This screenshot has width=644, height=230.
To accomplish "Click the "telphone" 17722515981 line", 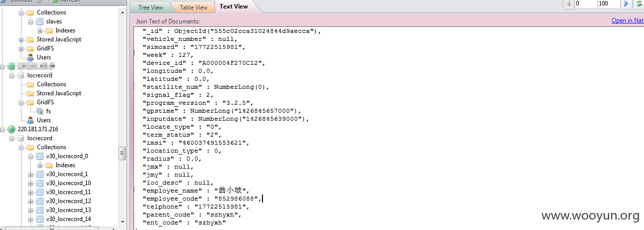I will 196,207.
